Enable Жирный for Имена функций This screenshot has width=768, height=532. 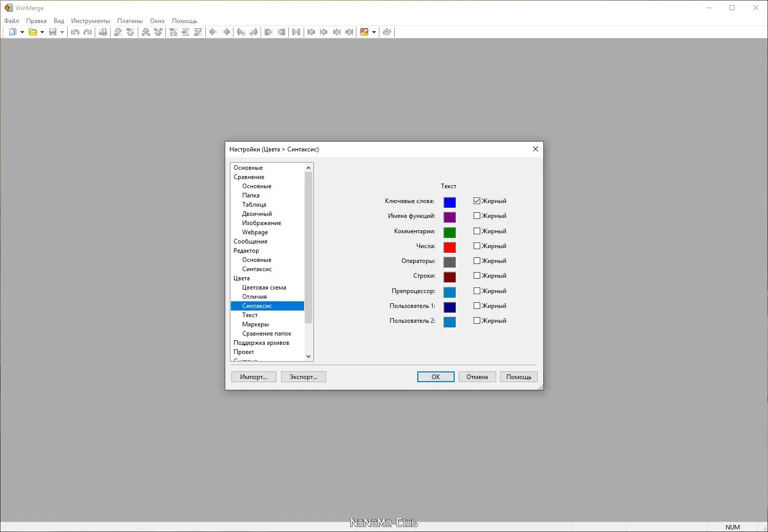click(x=477, y=216)
